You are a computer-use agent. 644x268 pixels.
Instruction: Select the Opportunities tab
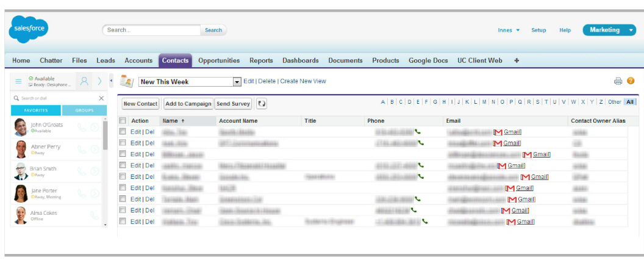click(219, 60)
